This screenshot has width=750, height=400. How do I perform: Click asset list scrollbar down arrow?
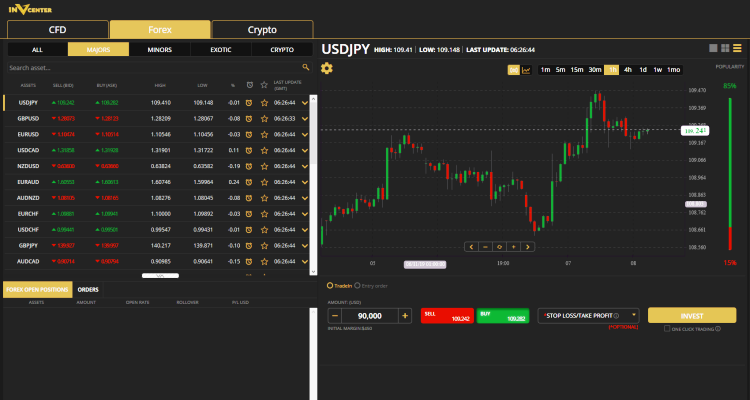click(313, 271)
